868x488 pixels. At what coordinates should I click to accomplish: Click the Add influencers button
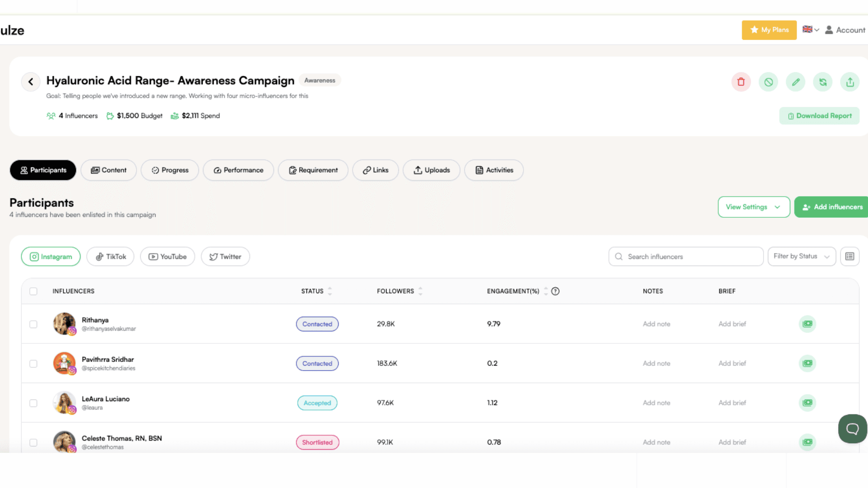coord(832,207)
